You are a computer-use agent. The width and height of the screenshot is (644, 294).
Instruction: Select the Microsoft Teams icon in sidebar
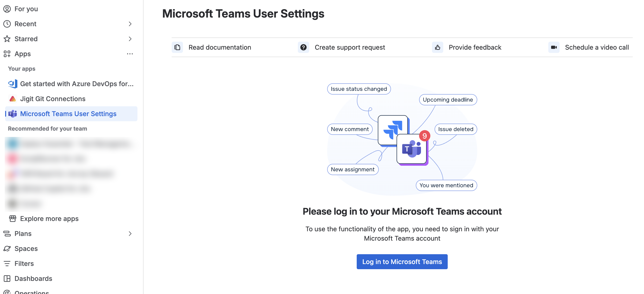tap(12, 114)
